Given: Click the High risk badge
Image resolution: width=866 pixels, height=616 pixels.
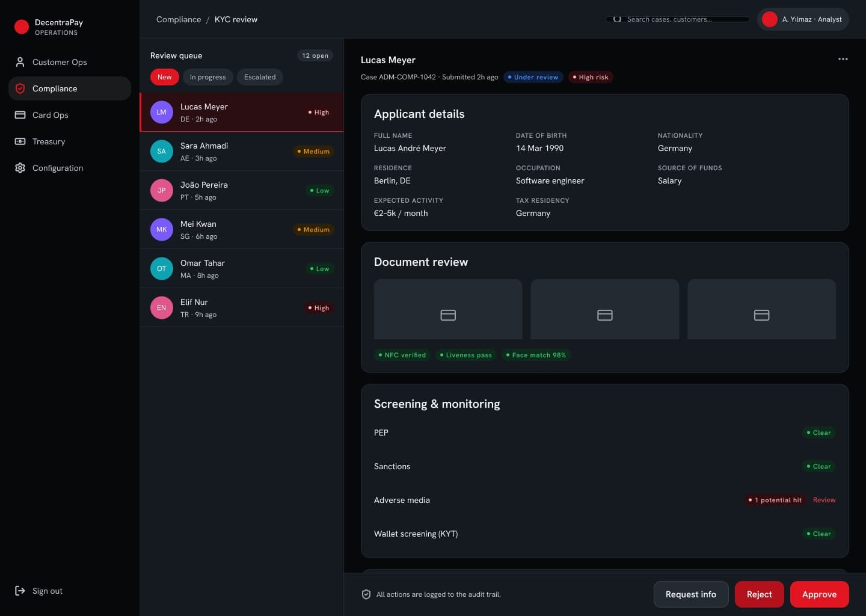Looking at the screenshot, I should [591, 77].
